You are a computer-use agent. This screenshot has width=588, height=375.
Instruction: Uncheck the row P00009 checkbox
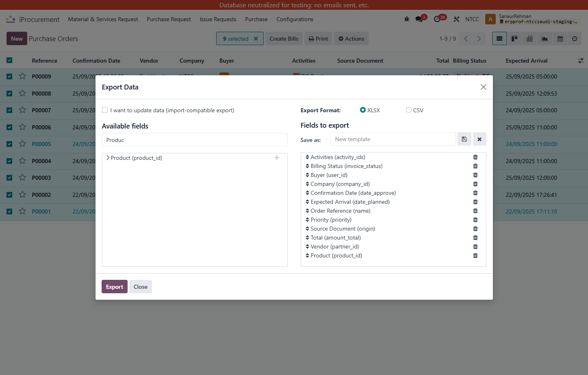[9, 76]
